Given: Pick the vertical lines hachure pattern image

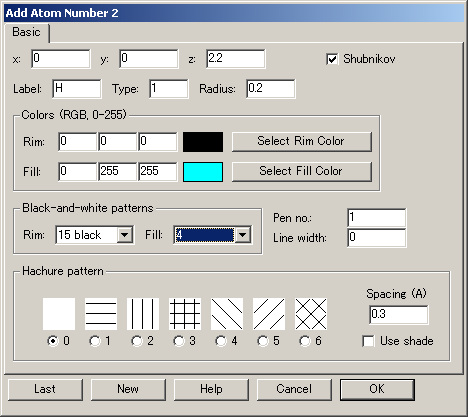Looking at the screenshot, I should 143,314.
